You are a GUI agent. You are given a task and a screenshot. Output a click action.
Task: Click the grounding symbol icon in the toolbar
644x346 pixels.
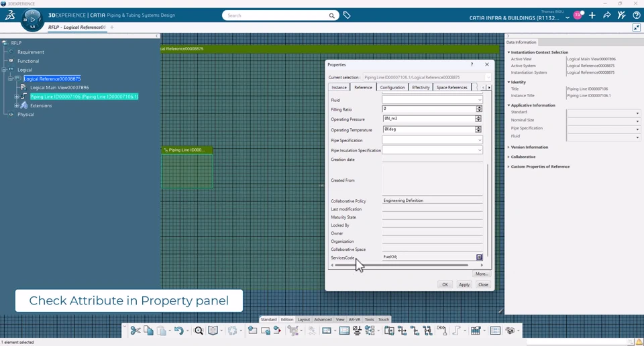[357, 331]
